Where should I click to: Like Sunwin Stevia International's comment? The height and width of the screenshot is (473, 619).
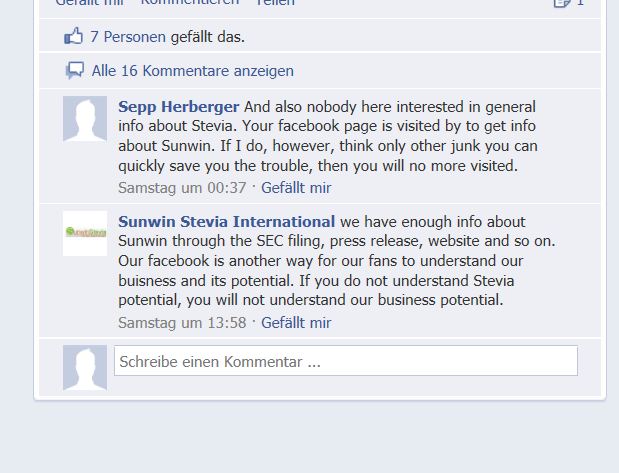click(296, 323)
